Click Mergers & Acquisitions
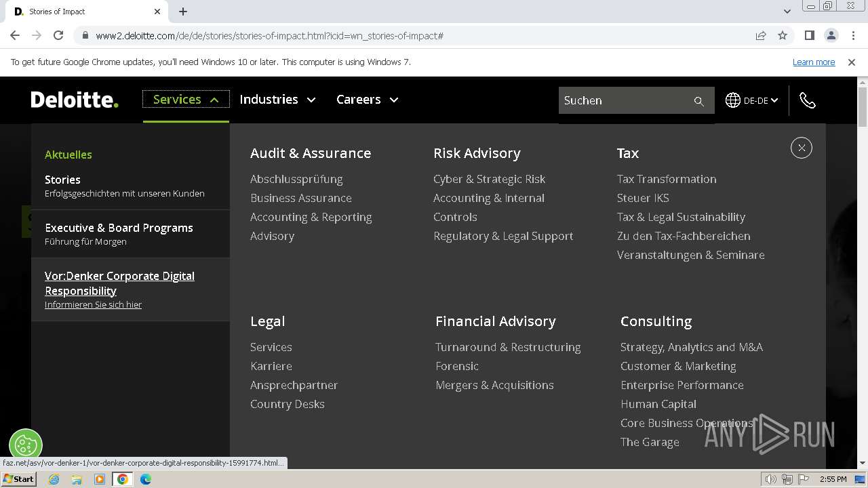Image resolution: width=868 pixels, height=488 pixels. coord(494,385)
